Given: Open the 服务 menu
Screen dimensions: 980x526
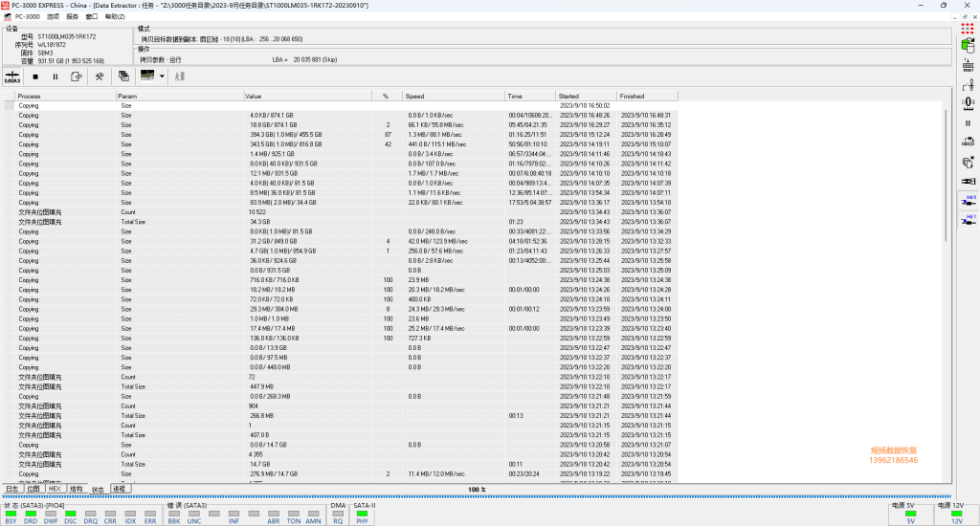Looking at the screenshot, I should (x=73, y=17).
